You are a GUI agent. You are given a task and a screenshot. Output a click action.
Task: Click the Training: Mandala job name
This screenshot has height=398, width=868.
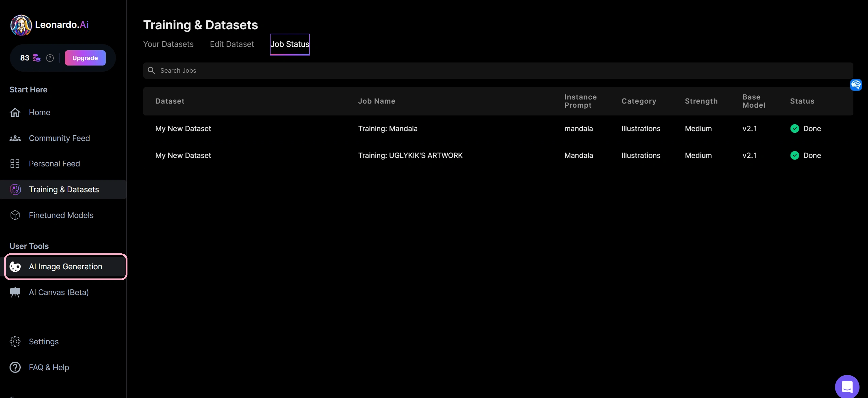click(388, 129)
